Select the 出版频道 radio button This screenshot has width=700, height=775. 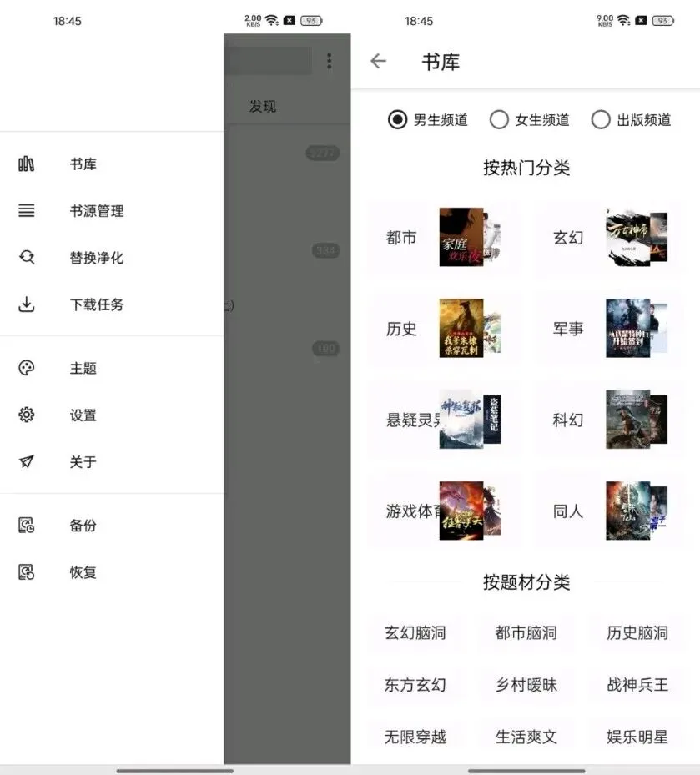601,119
